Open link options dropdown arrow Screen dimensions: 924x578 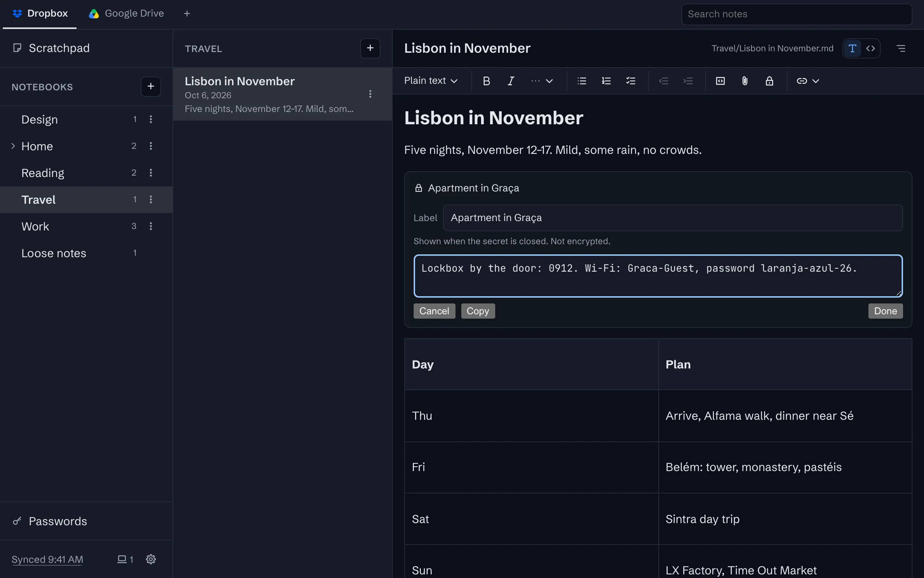[x=816, y=81]
